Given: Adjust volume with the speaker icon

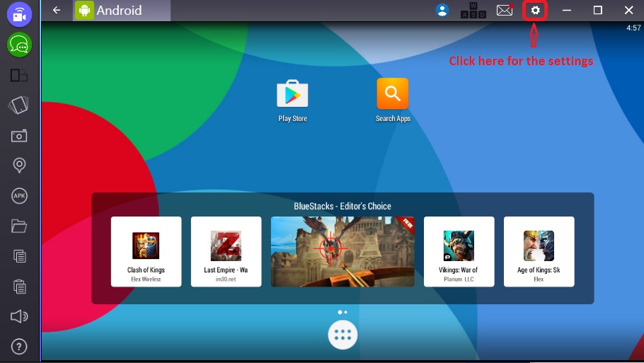Looking at the screenshot, I should [x=19, y=316].
